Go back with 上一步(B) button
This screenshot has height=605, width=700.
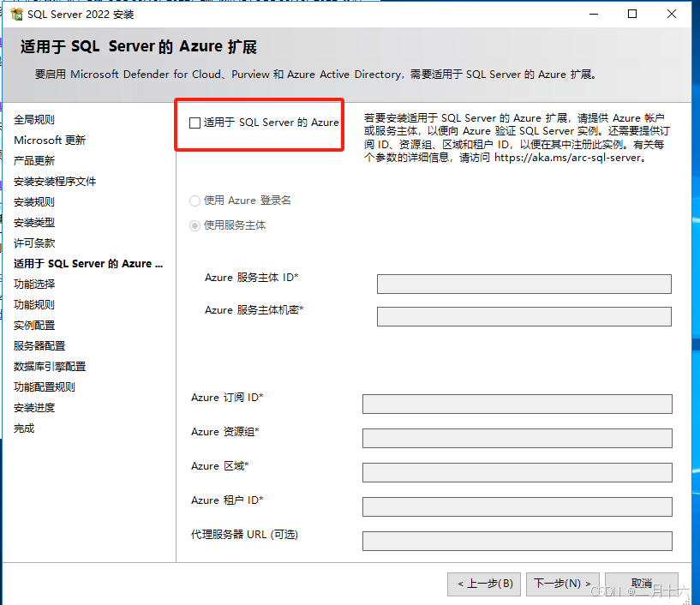pos(484,584)
